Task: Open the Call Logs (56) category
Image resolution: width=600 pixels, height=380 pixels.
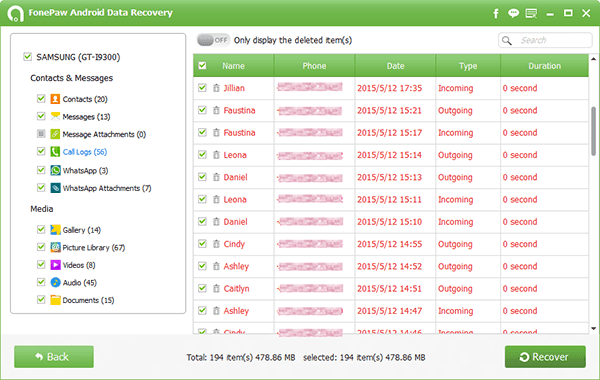Action: click(85, 152)
